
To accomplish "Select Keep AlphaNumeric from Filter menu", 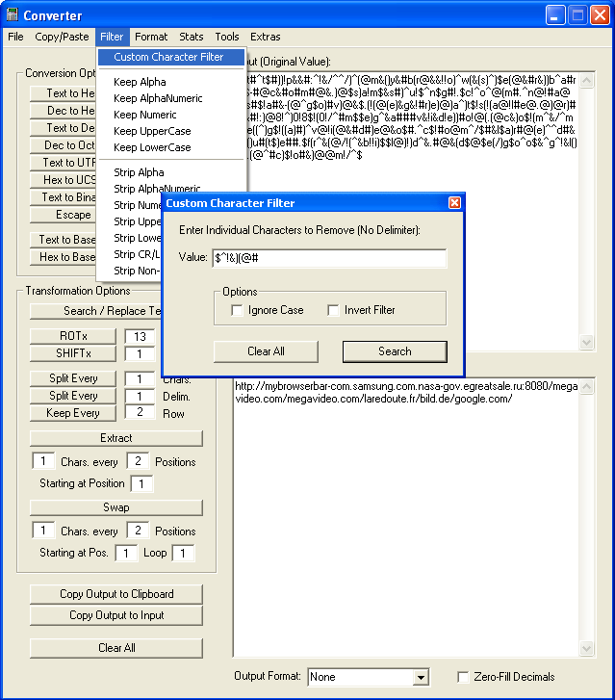I will click(158, 98).
